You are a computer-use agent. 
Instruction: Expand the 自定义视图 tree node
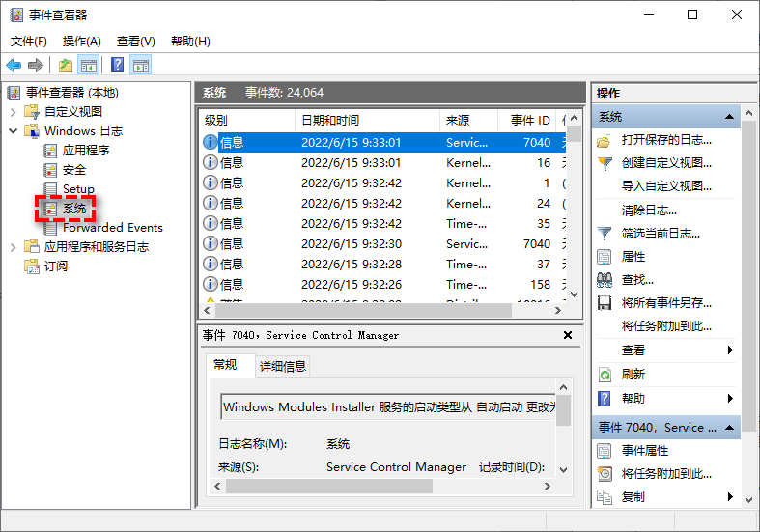click(x=14, y=112)
